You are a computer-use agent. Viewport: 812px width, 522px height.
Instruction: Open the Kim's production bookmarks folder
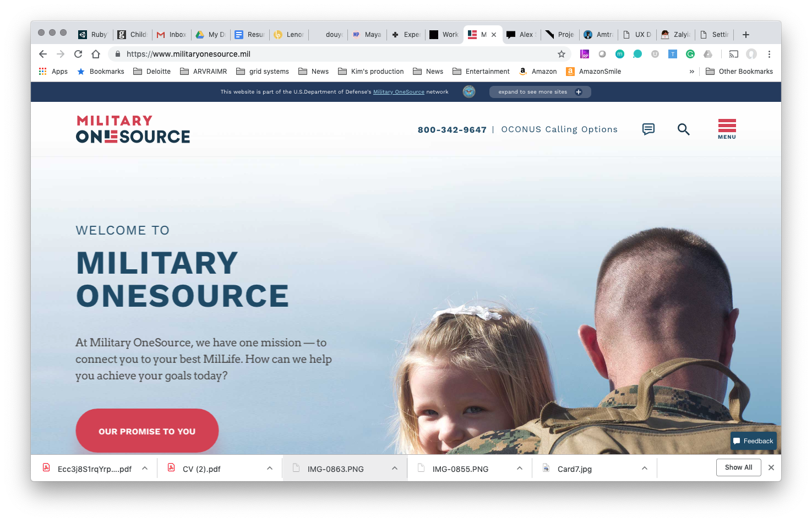click(x=371, y=72)
